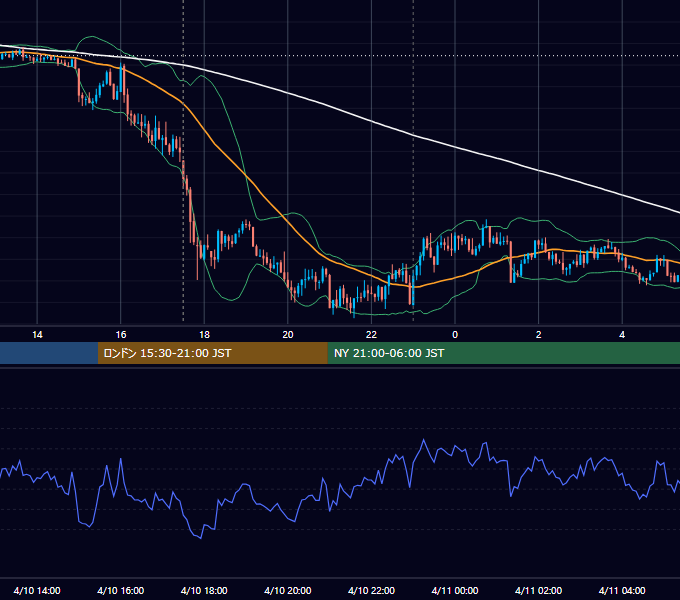Viewport: 680px width, 600px height.
Task: Click the 4/10 16:00 time label
Action: [121, 590]
